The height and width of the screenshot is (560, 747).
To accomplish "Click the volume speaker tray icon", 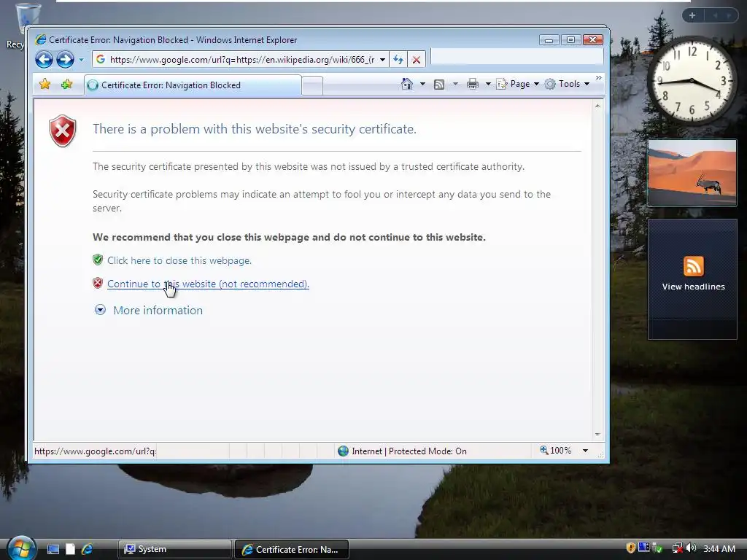I will click(x=692, y=548).
